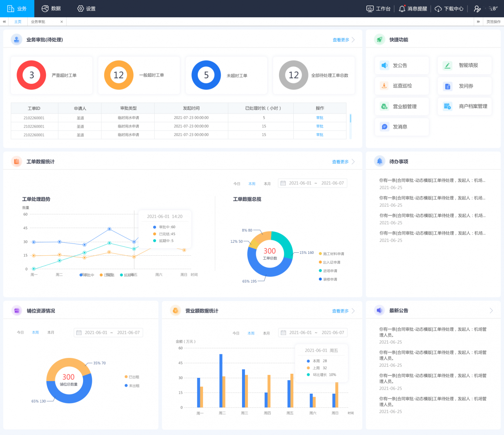
Task: Click the tab bar left scroll arrow
Action: [x=4, y=22]
